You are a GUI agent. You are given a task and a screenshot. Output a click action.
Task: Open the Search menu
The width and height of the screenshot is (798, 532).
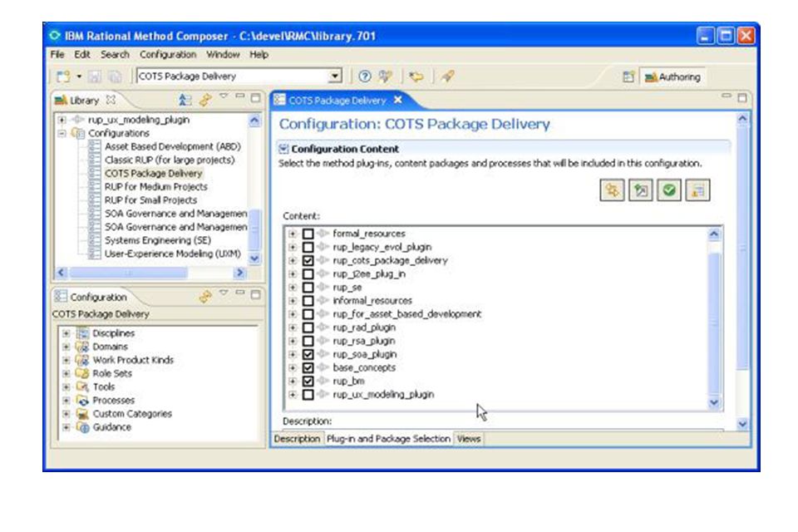point(115,55)
